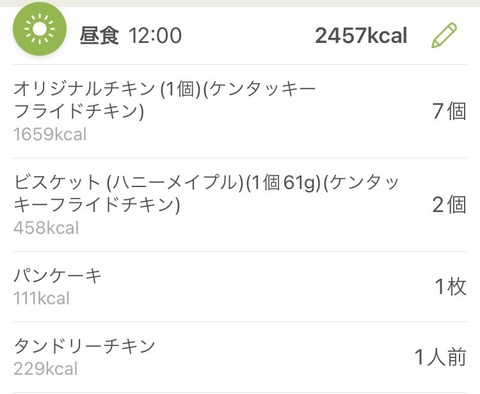The width and height of the screenshot is (480, 394).
Task: Tap the green pencil edit icon
Action: coord(444,35)
